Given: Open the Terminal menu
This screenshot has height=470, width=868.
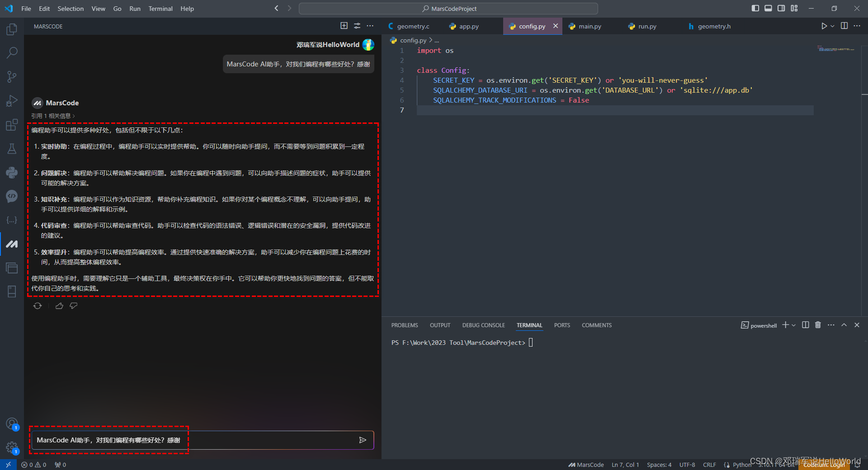Looking at the screenshot, I should pos(160,9).
